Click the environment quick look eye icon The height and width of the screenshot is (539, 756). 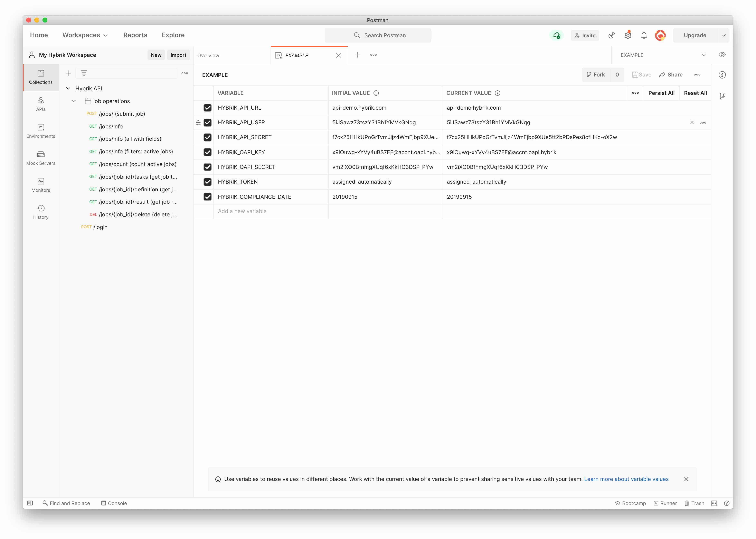coord(722,55)
